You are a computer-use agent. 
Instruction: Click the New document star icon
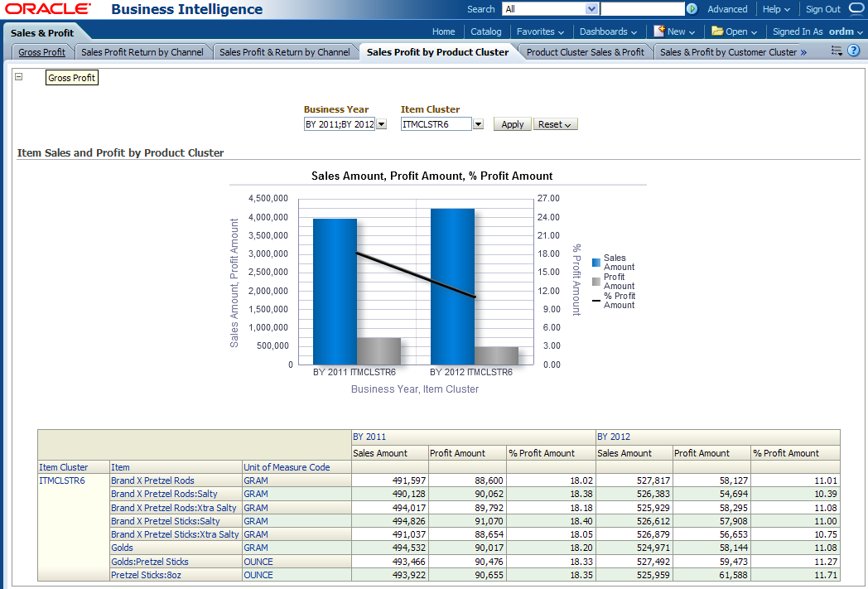[x=659, y=31]
